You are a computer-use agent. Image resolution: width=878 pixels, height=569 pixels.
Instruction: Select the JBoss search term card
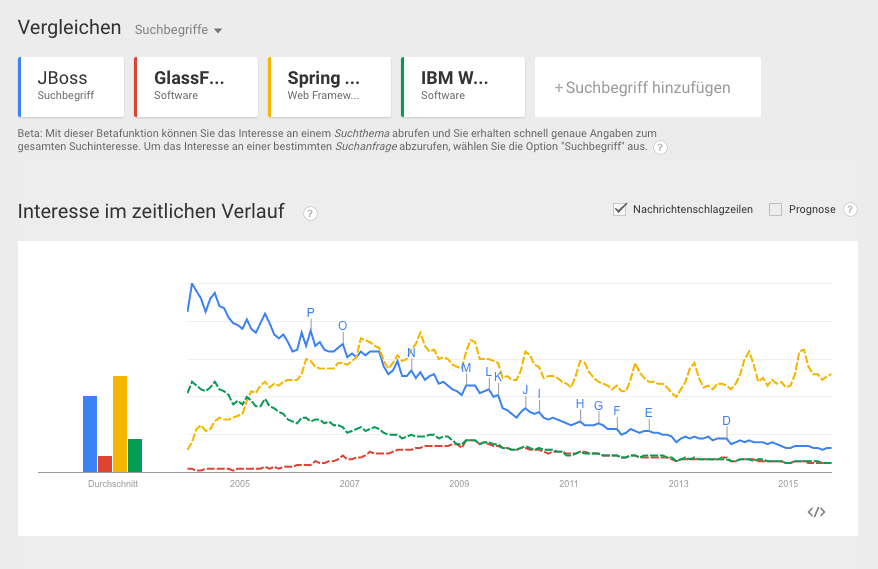point(72,86)
